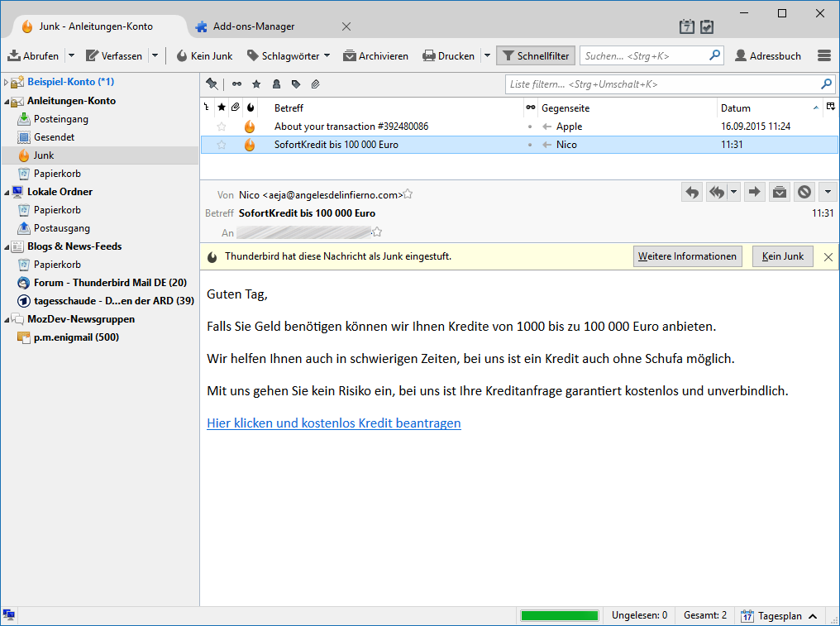Click the Hier klicken und kostenlos Kredit link
This screenshot has width=840, height=626.
334,423
